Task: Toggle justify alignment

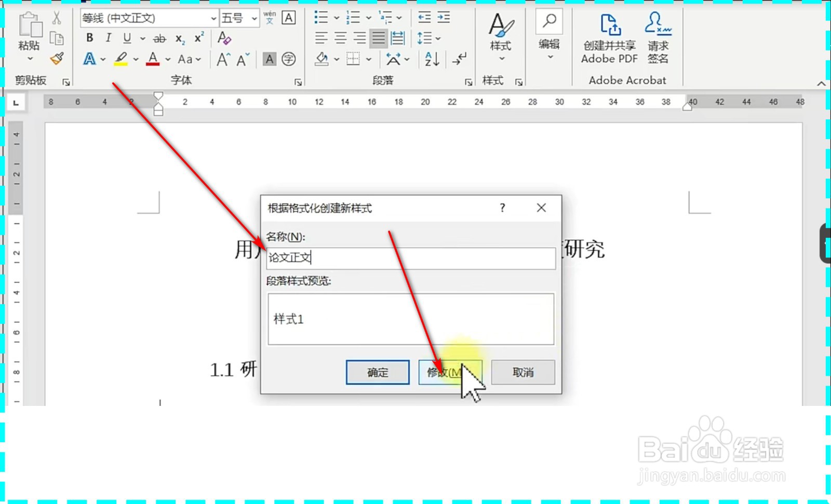Action: click(x=379, y=38)
